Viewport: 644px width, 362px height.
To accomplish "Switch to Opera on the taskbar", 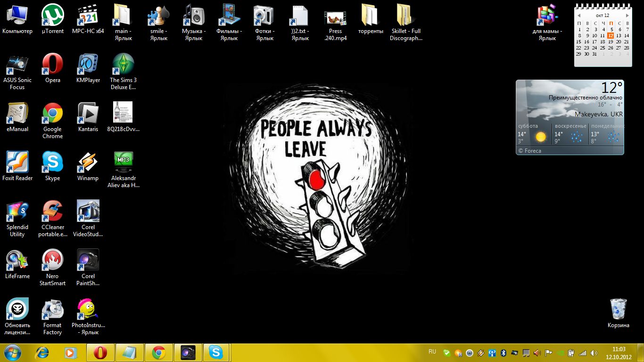I will pyautogui.click(x=100, y=353).
